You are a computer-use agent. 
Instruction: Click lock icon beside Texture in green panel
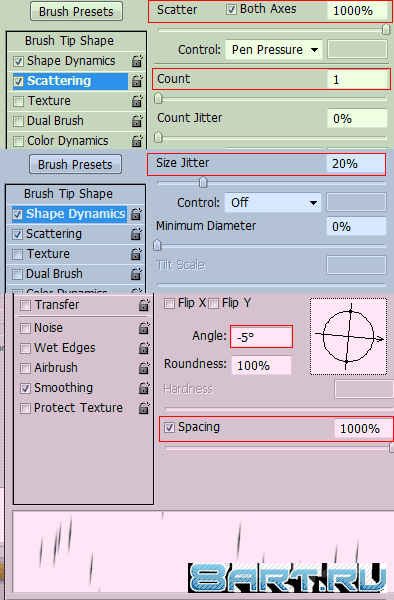(x=137, y=101)
